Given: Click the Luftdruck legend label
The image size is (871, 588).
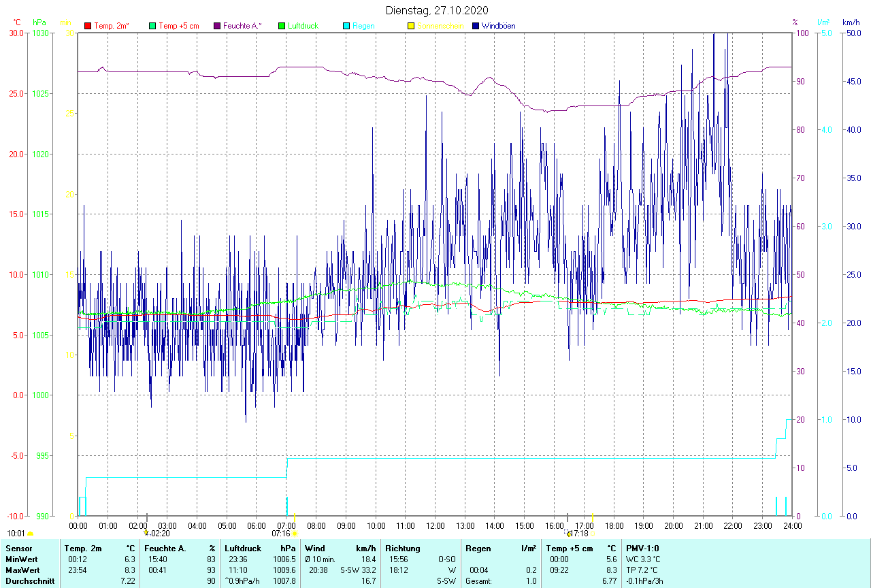Looking at the screenshot, I should (303, 26).
